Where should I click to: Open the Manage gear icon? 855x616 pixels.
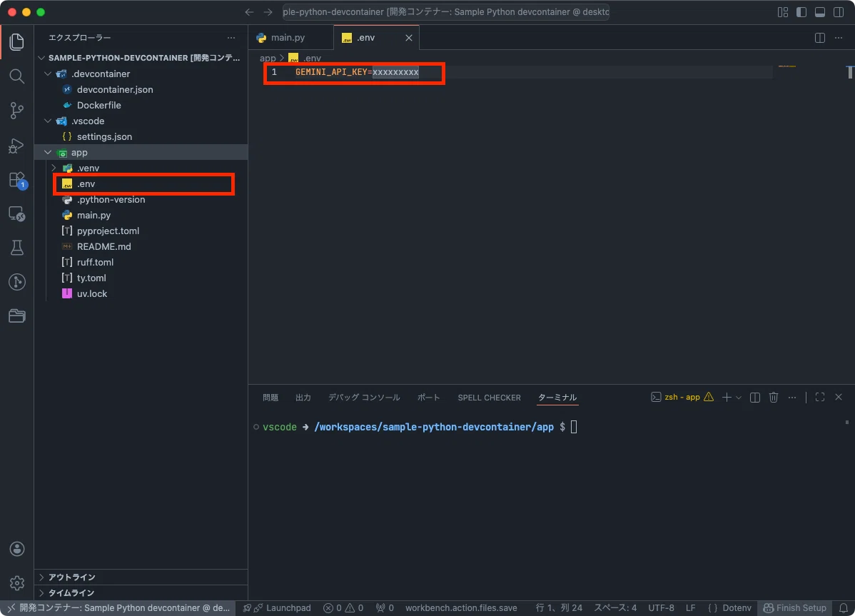[17, 582]
